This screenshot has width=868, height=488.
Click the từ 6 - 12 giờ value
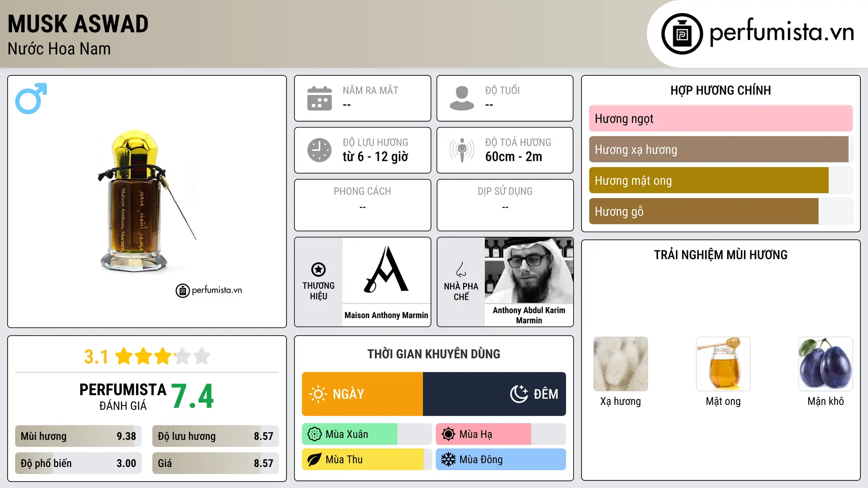[x=376, y=157]
